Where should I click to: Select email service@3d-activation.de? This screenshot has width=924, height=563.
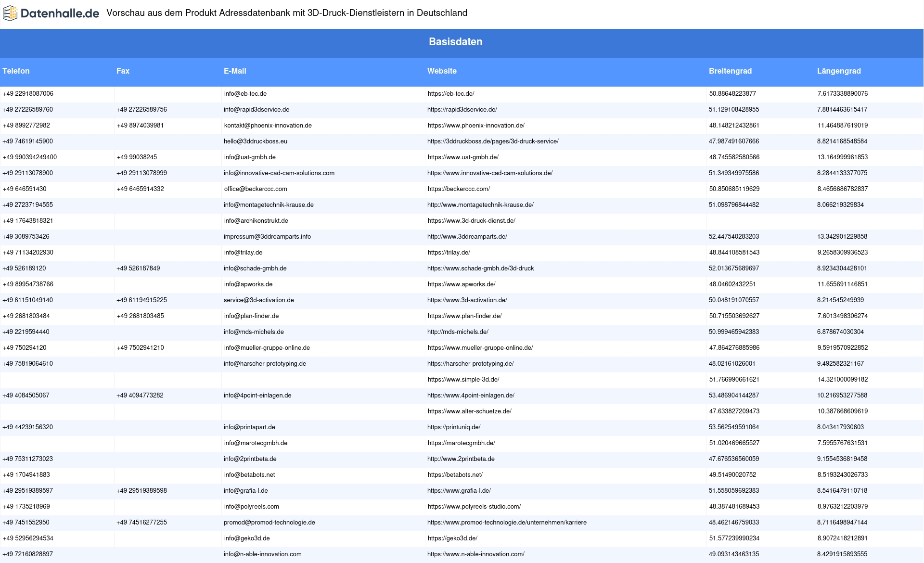pyautogui.click(x=259, y=300)
